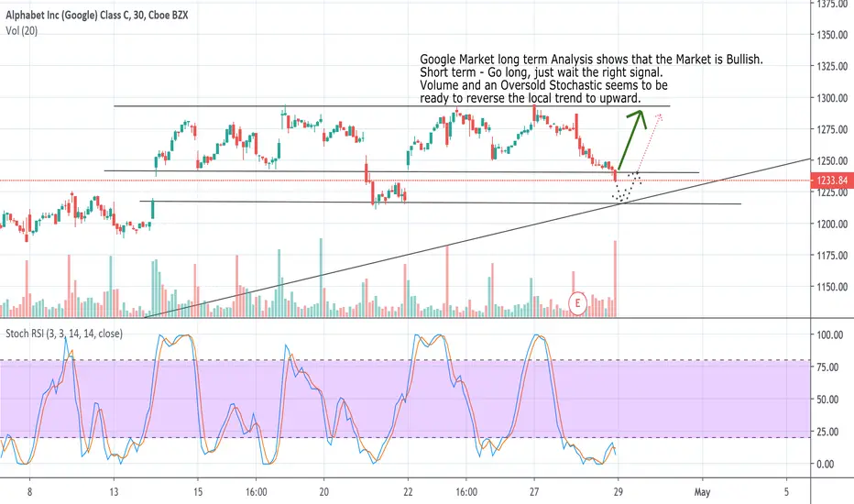854x504 pixels.
Task: Click the 1300.00 price axis label
Action: pyautogui.click(x=832, y=98)
